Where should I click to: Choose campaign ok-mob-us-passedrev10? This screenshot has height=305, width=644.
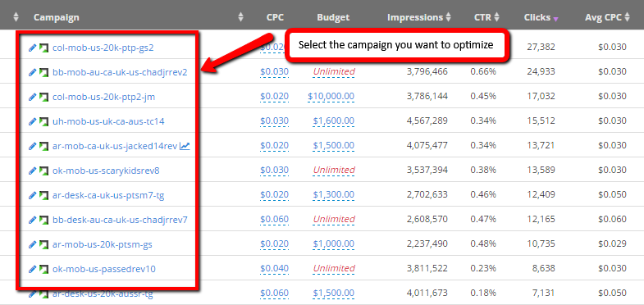104,269
